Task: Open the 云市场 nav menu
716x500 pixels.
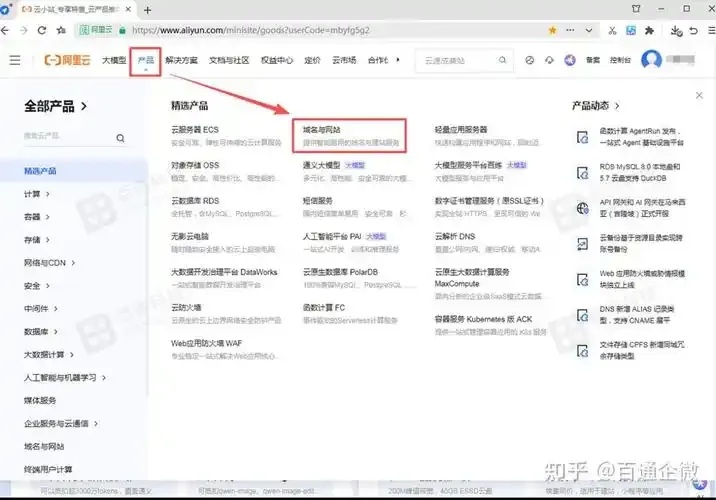Action: 344,60
